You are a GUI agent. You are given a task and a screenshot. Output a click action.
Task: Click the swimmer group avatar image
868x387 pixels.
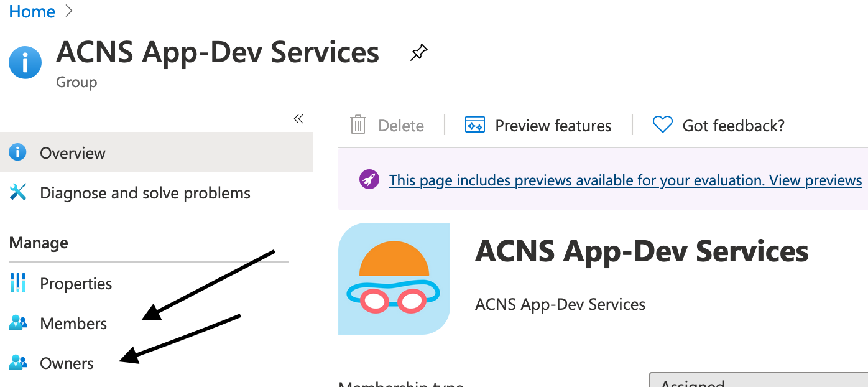pyautogui.click(x=394, y=279)
